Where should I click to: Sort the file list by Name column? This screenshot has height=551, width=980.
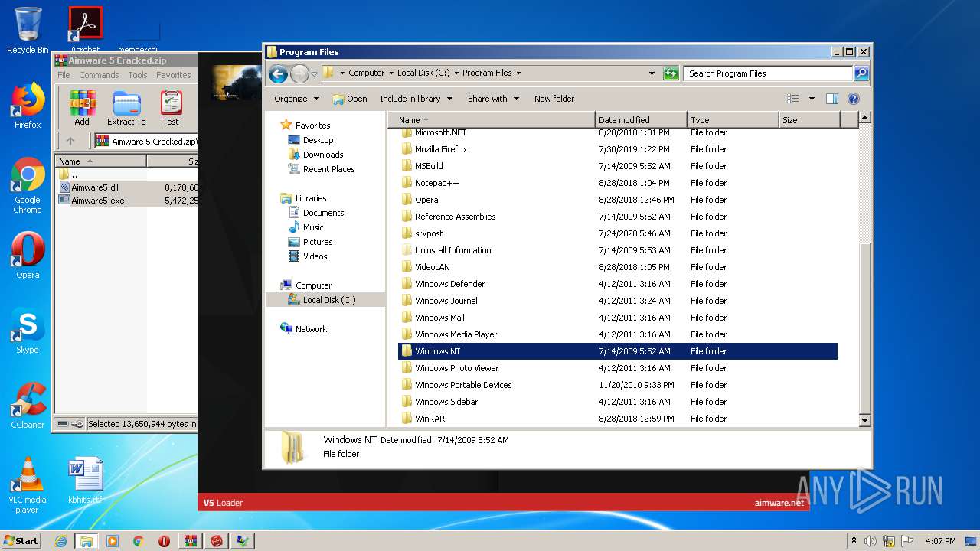point(491,120)
